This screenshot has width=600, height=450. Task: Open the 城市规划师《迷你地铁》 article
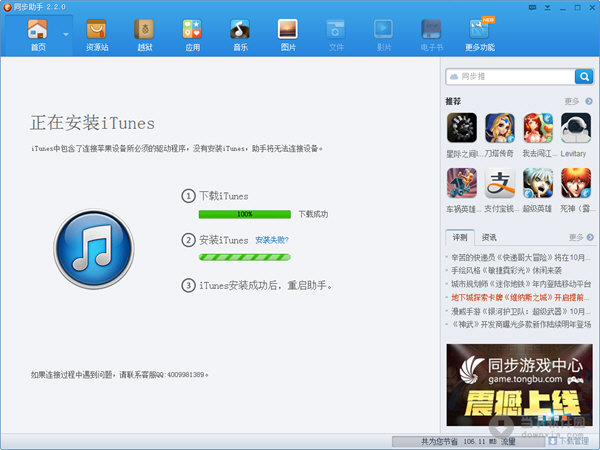click(x=521, y=284)
